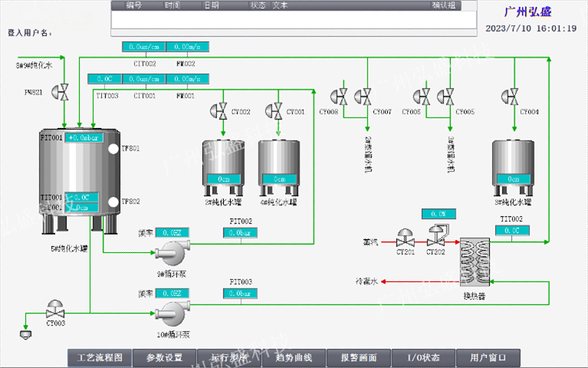
Task: Click the 冷凝水 condensate label
Action: [366, 281]
